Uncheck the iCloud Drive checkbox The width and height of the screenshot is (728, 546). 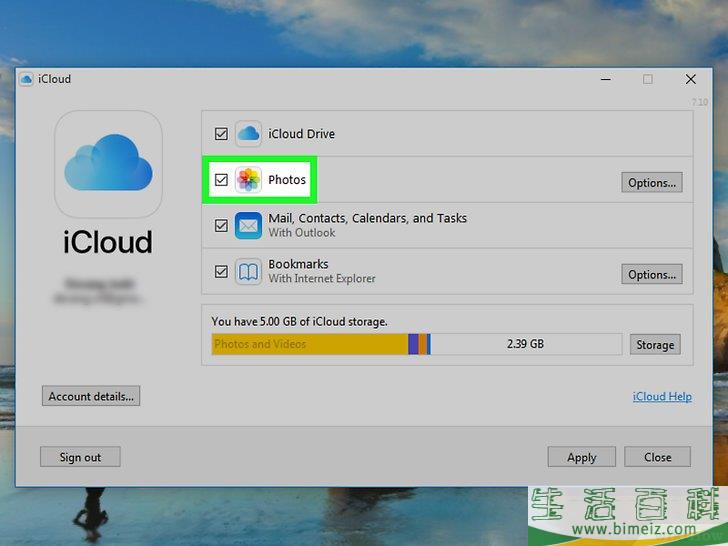[x=221, y=134]
